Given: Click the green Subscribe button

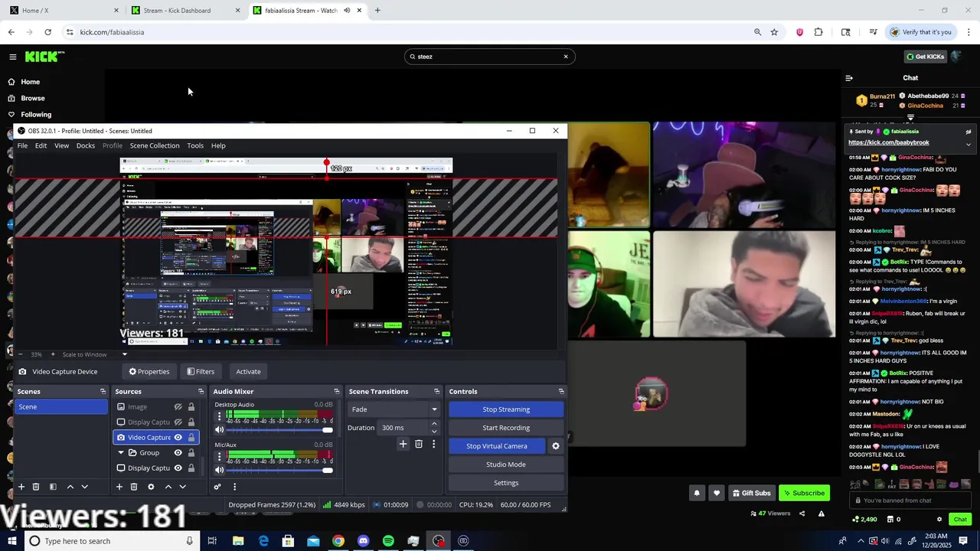Looking at the screenshot, I should [x=804, y=493].
